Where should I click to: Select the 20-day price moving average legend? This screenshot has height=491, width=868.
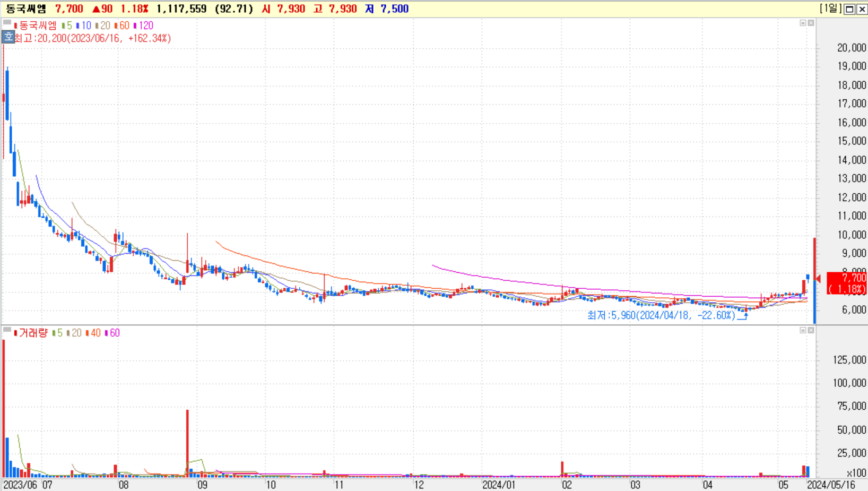tap(103, 25)
